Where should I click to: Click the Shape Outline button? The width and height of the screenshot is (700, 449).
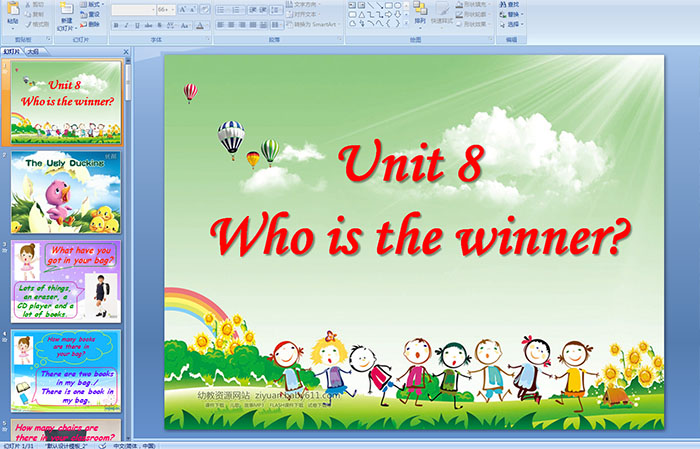(473, 14)
